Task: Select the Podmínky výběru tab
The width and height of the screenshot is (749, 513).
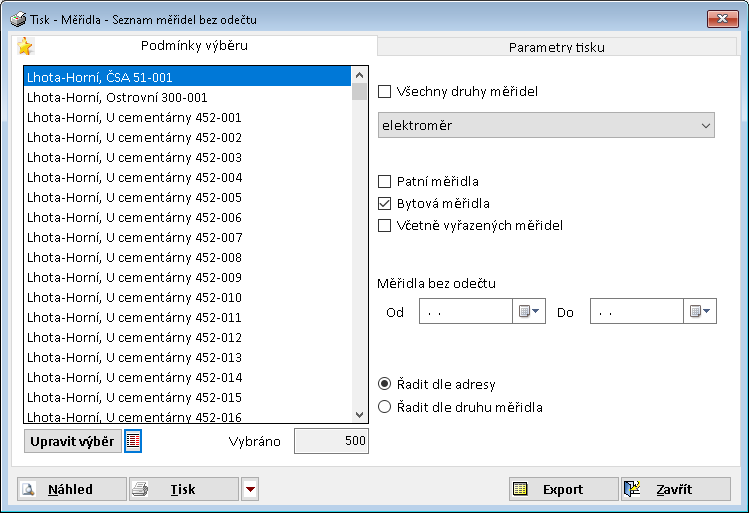Action: click(x=194, y=45)
